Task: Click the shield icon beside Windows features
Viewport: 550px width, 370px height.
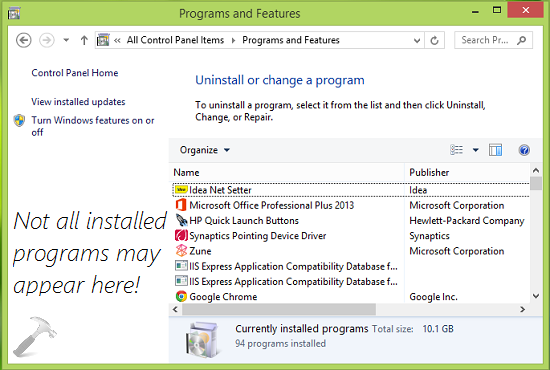Action: point(19,120)
